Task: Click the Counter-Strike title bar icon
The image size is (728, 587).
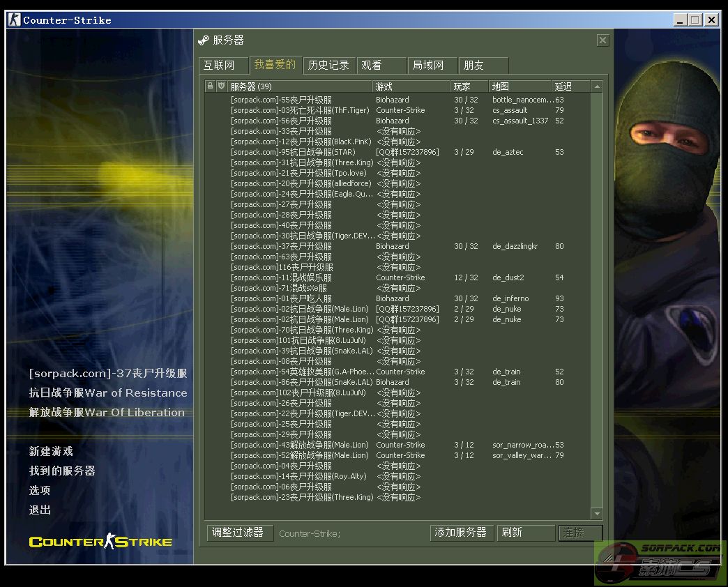Action: [15, 20]
